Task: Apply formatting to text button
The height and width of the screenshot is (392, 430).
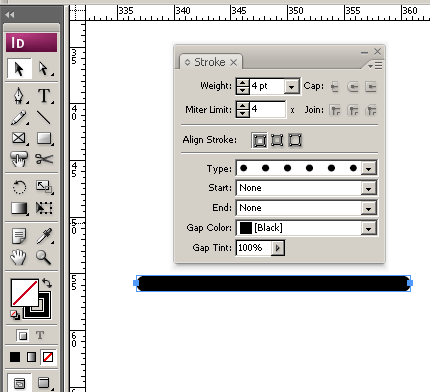Action: (x=40, y=335)
